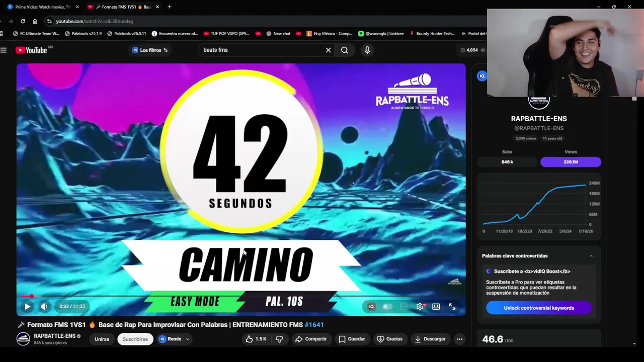Collapse Palabras clave controvertidas section
644x362 pixels.
[x=591, y=256]
